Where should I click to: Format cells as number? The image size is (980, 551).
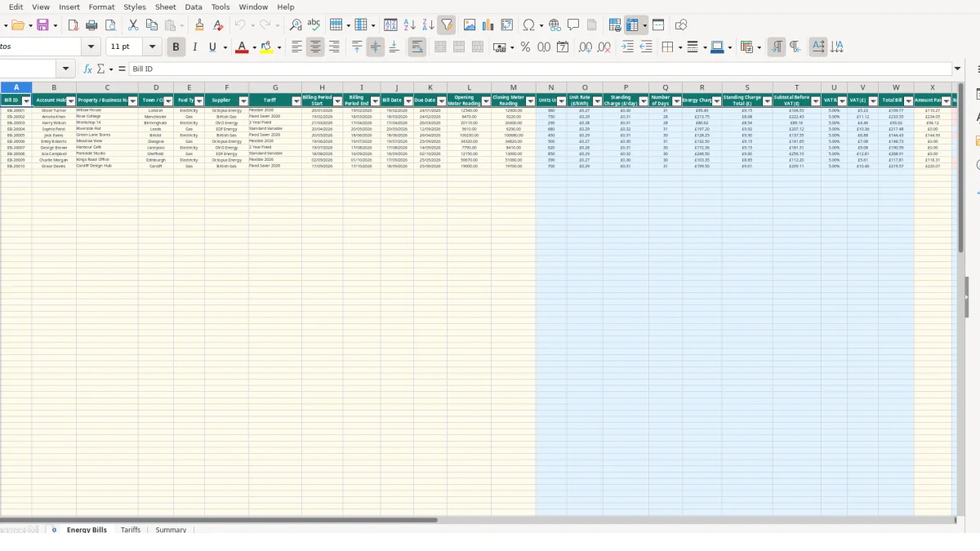pyautogui.click(x=544, y=47)
